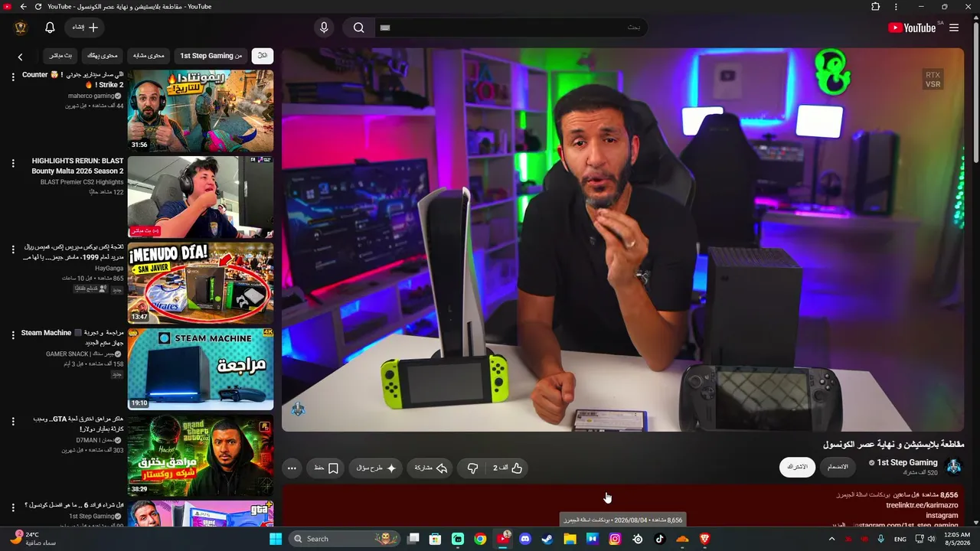
Task: Open the YouTube guide hamburger menu
Action: point(954,28)
